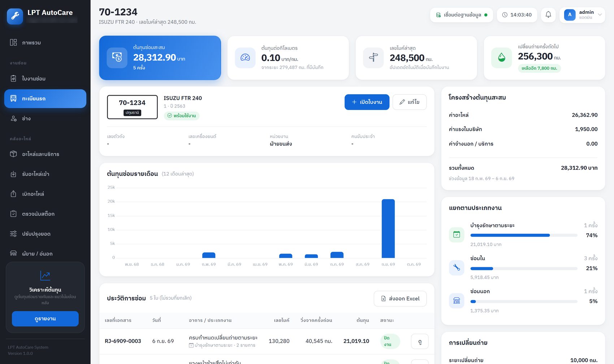Image resolution: width=614 pixels, height=364 pixels.
Task: Click the ซ่อมใน wrench icon
Action: [x=457, y=268]
